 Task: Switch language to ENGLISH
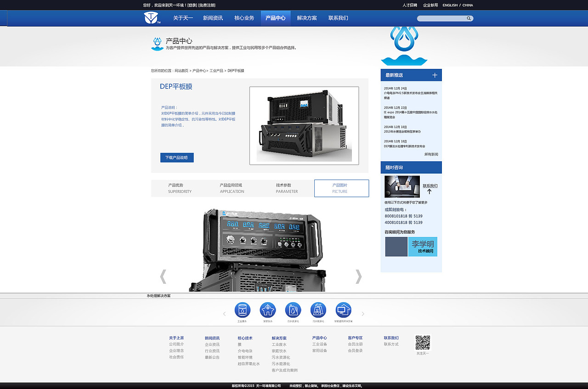(x=450, y=6)
